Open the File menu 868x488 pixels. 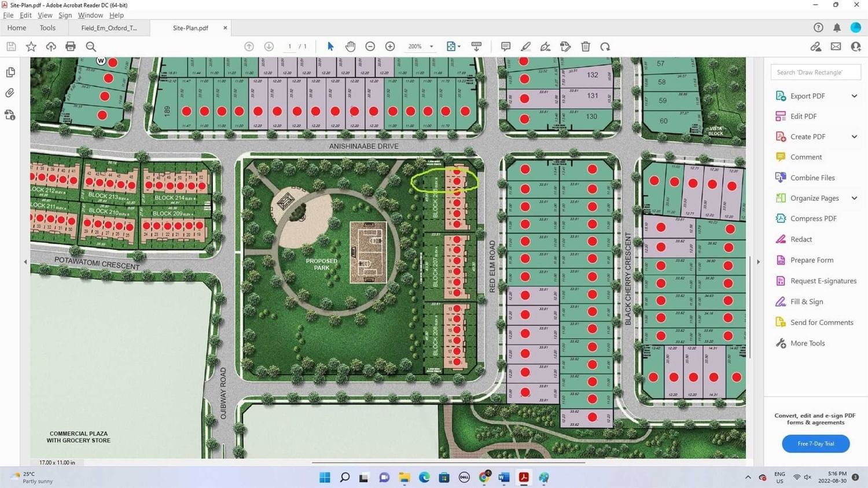pos(8,15)
